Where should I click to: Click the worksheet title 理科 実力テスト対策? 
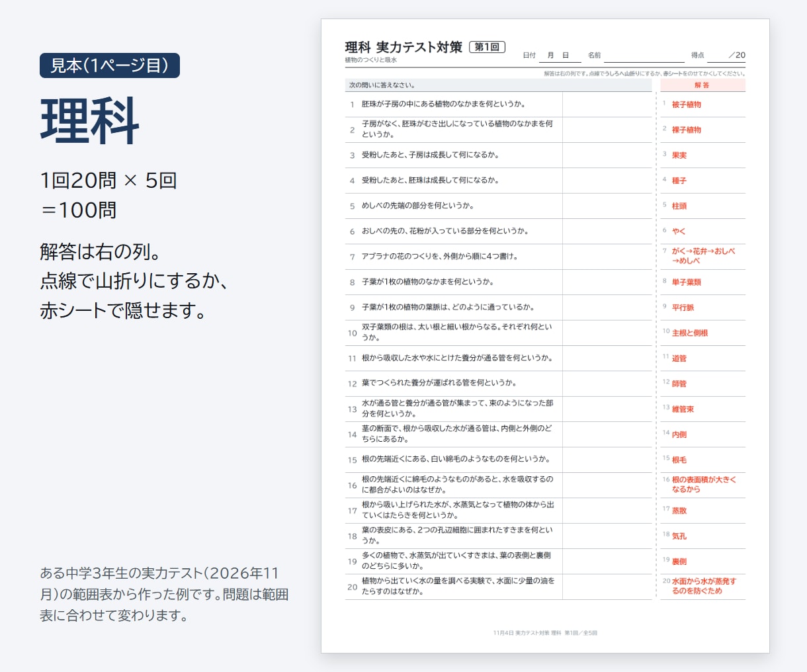click(403, 47)
